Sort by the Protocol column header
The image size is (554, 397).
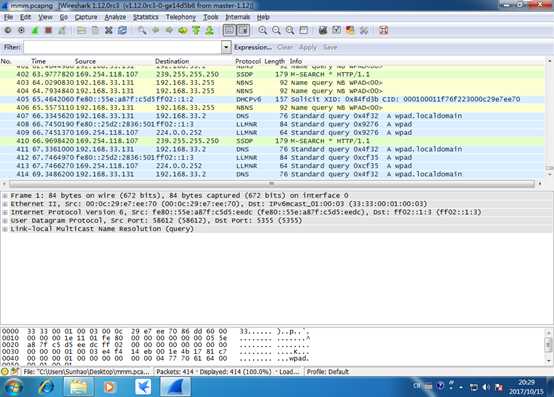(248, 61)
